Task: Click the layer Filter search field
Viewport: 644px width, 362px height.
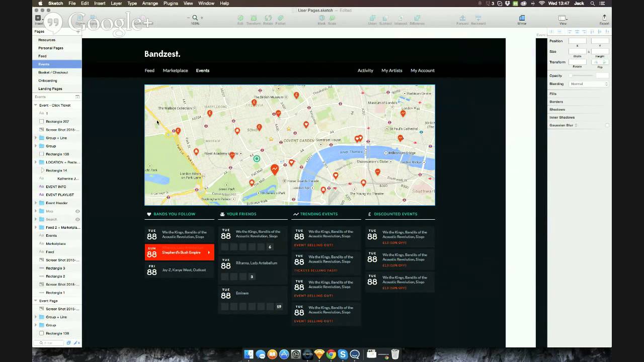Action: (49, 343)
